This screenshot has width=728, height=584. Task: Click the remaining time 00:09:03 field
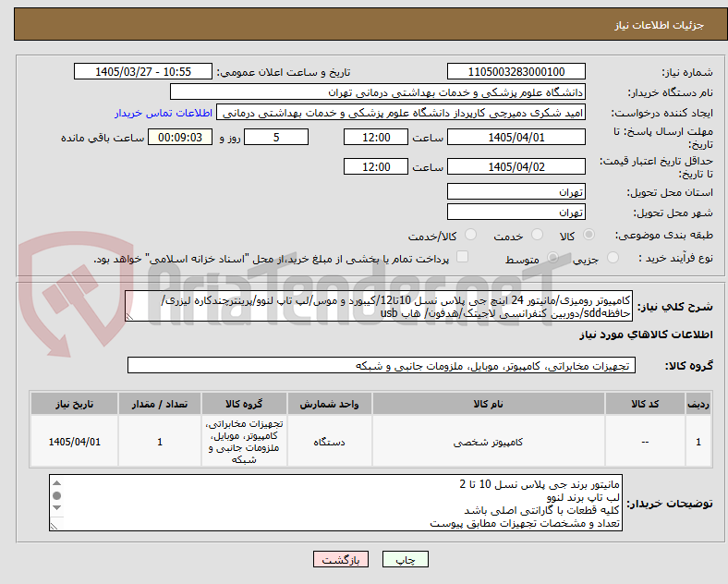[x=180, y=137]
